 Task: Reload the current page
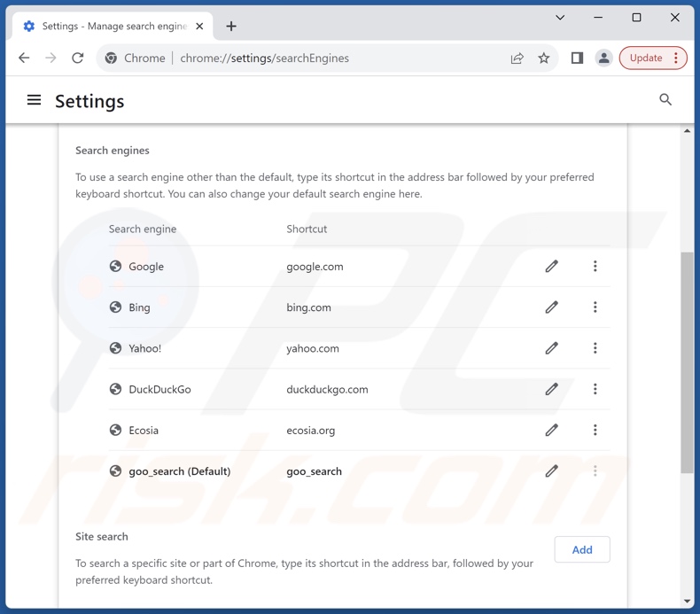(x=78, y=58)
